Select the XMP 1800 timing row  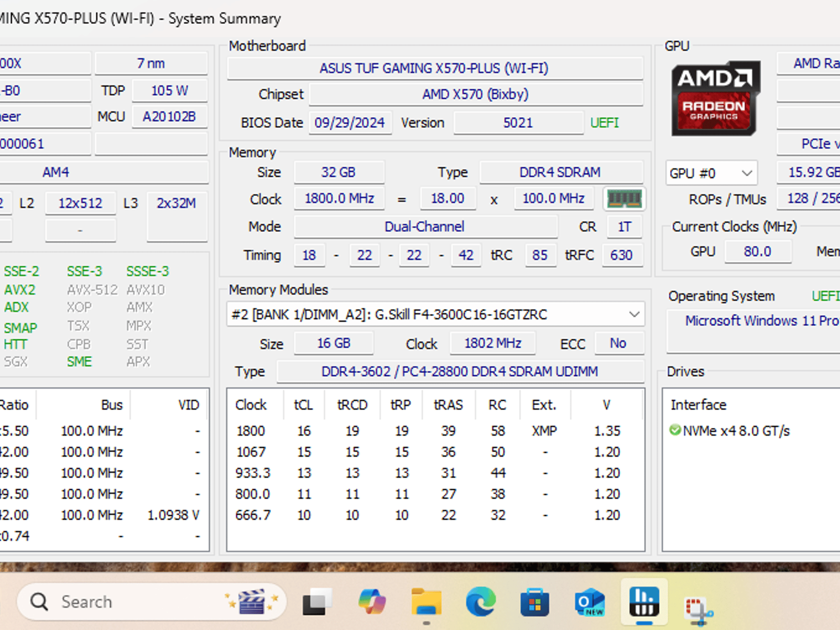(x=435, y=431)
